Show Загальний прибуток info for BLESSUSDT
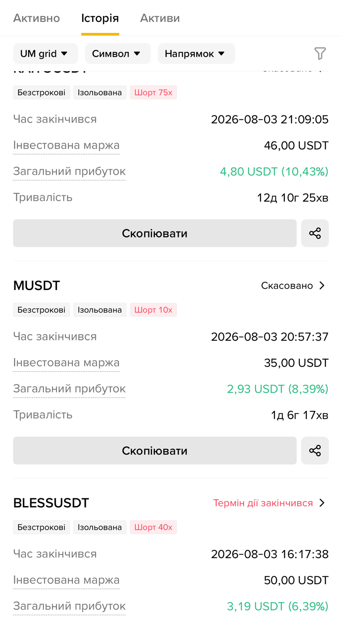342x644 pixels. tap(69, 606)
